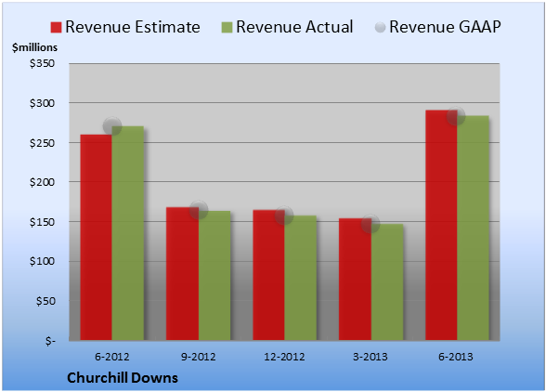Click the $250 axis value

pyautogui.click(x=42, y=142)
